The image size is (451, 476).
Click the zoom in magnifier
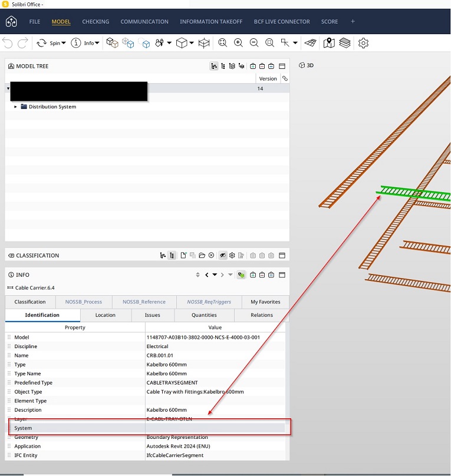[x=238, y=43]
